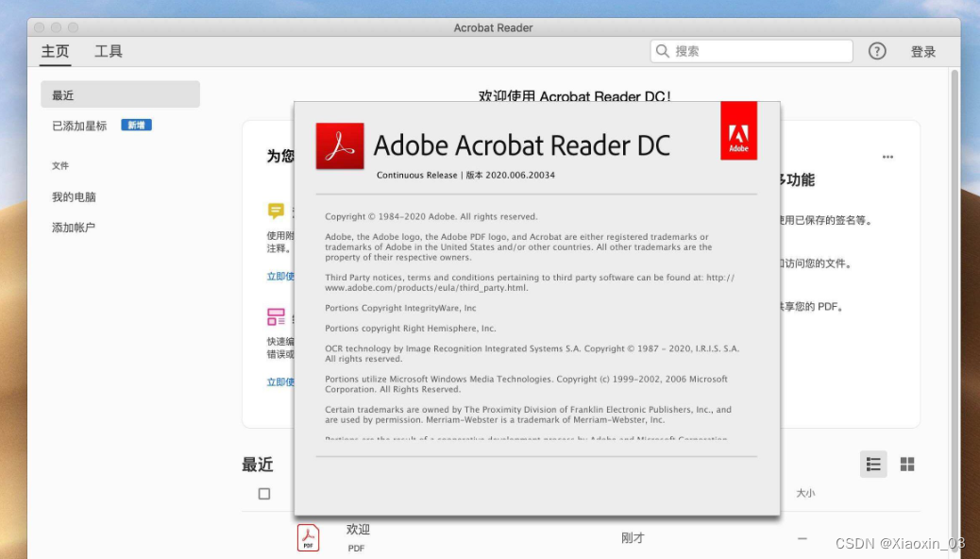Click the search magnifier icon
Image resolution: width=980 pixels, height=559 pixels.
tap(663, 51)
